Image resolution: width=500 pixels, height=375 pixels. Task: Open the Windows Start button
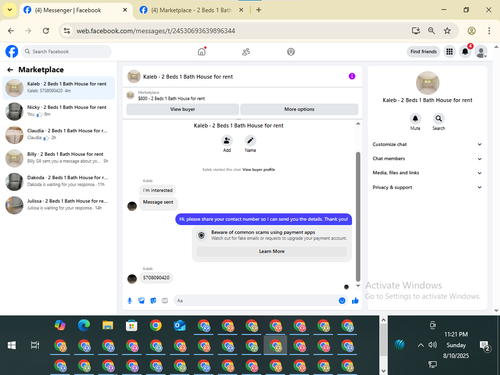(12, 345)
